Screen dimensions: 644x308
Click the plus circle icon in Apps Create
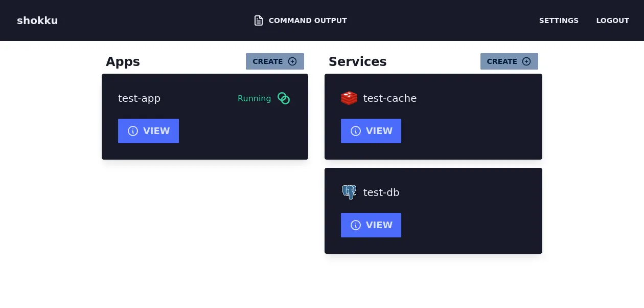coord(292,61)
